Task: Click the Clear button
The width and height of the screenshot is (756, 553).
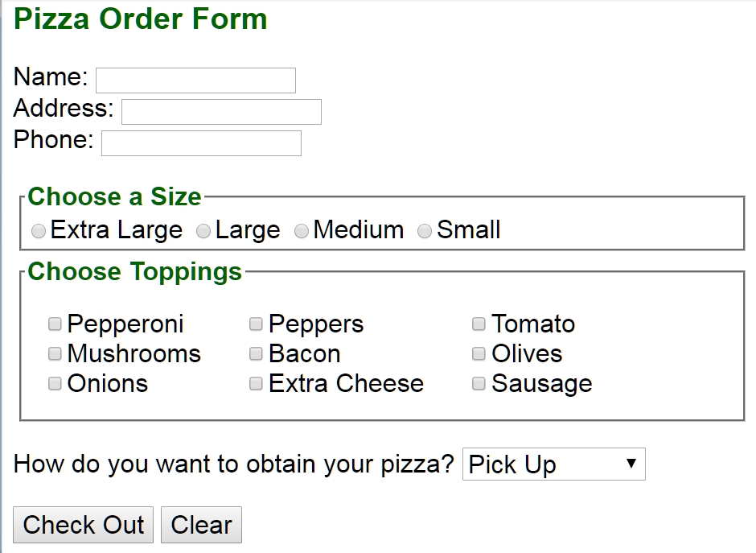Action: [201, 525]
